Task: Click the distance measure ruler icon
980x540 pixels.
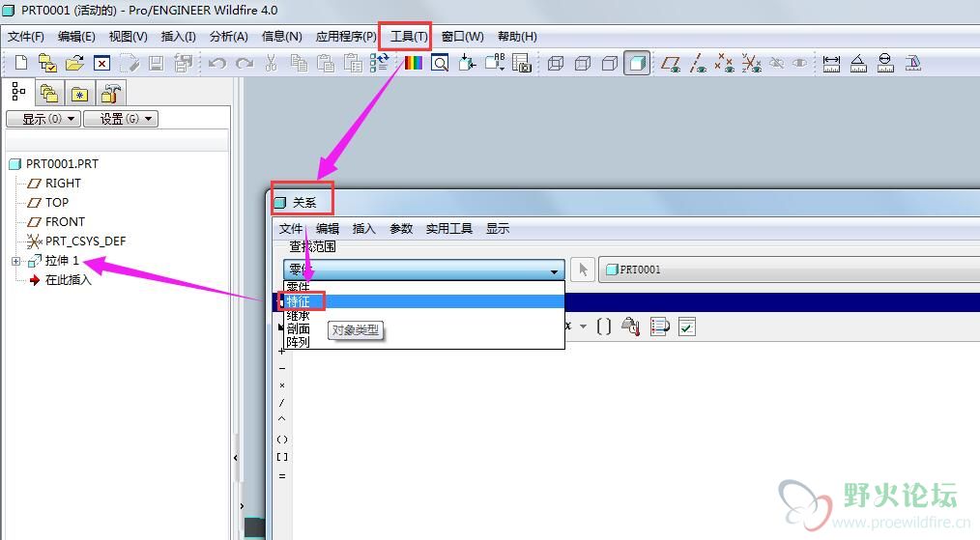Action: 831,63
